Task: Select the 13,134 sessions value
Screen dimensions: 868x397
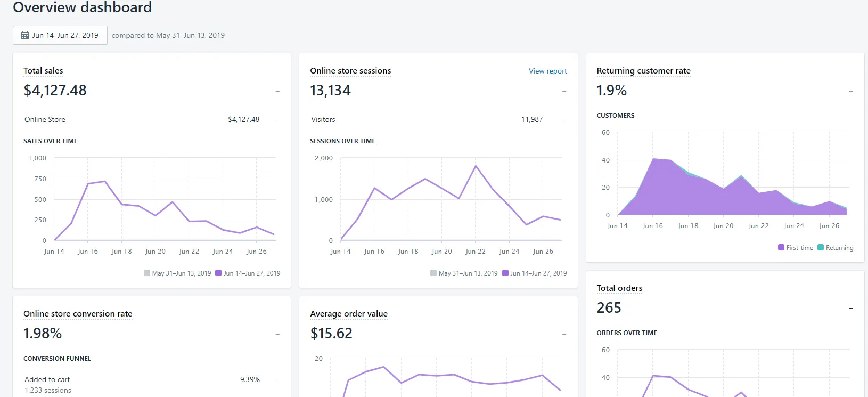Action: [330, 91]
